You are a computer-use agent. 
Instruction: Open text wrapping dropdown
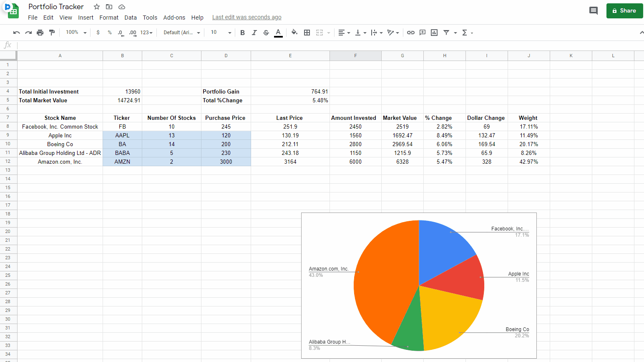(x=377, y=33)
